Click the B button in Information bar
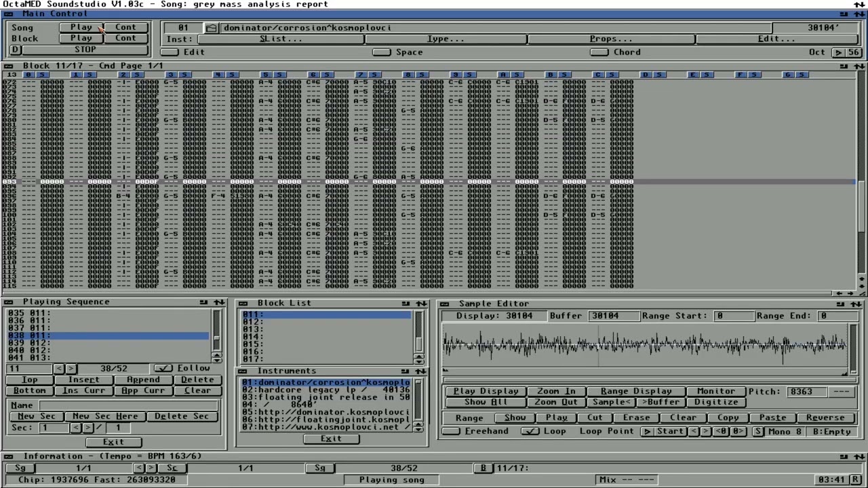This screenshot has width=868, height=488. click(484, 468)
